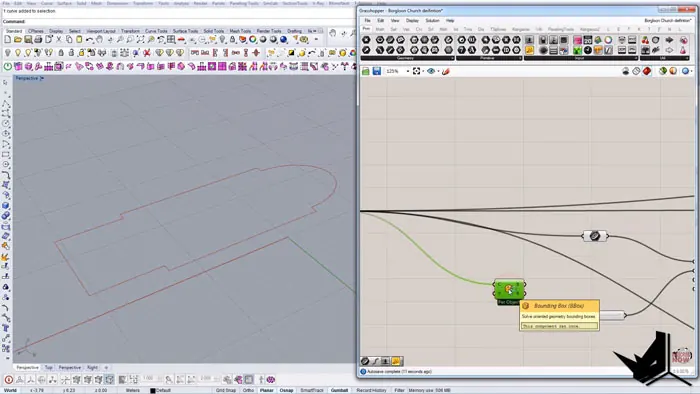Toggle the eye preview icon in Grasshopper toolbar
The image size is (700, 394).
[x=430, y=71]
